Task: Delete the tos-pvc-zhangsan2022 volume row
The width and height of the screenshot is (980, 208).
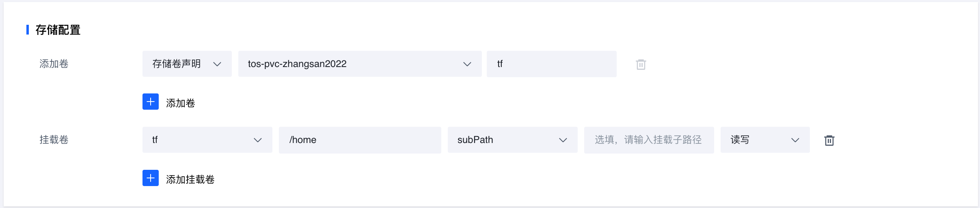Action: [641, 64]
